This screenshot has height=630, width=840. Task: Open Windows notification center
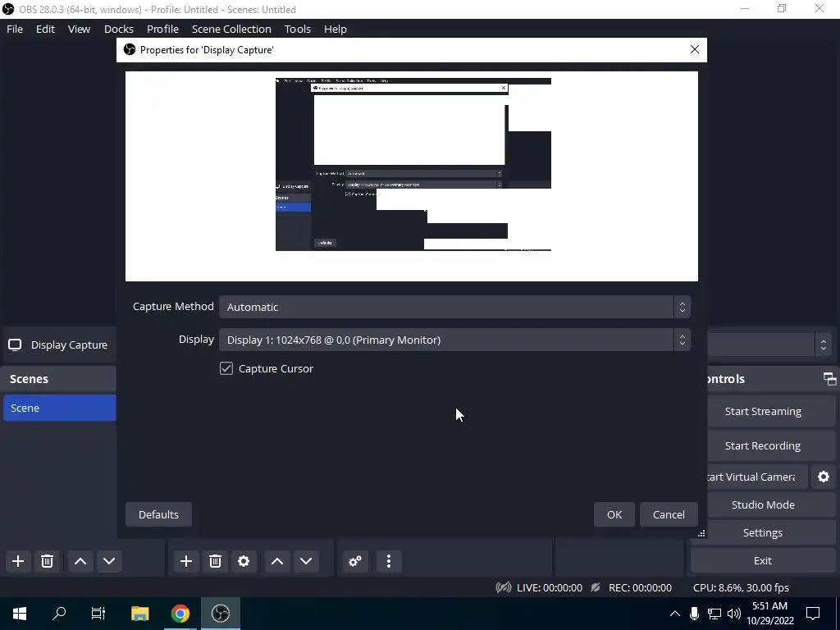(813, 614)
